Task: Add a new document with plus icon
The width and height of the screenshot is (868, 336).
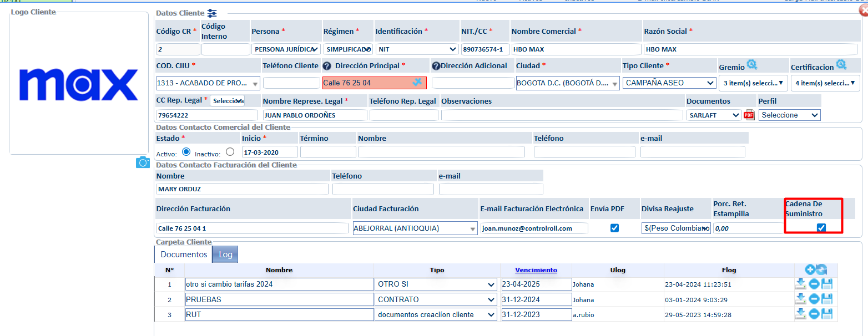Action: [x=810, y=269]
